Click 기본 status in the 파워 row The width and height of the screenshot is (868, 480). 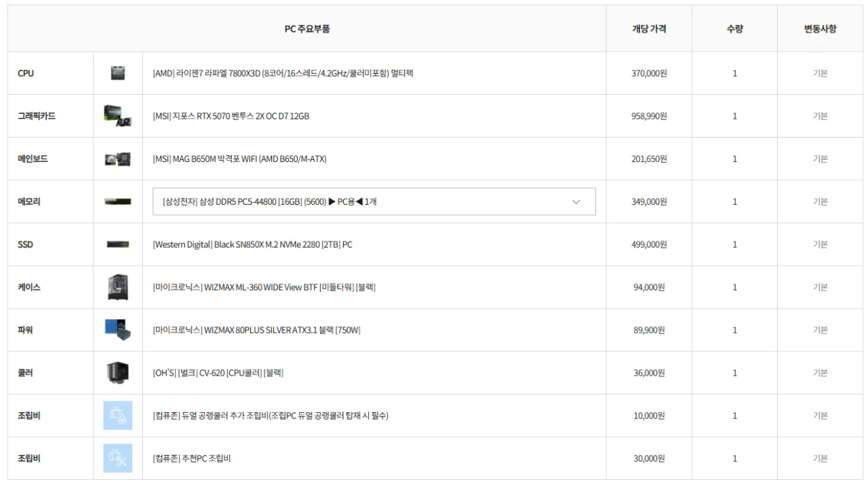(820, 330)
